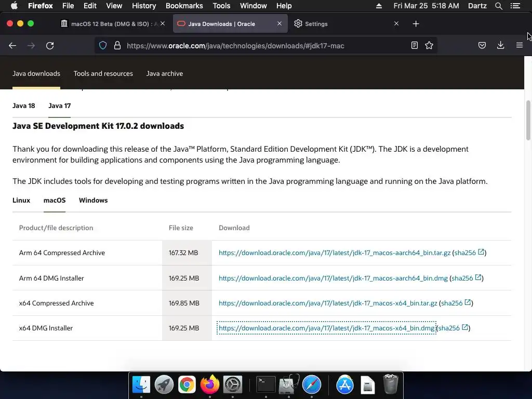Open tracking protection shield info

click(103, 45)
